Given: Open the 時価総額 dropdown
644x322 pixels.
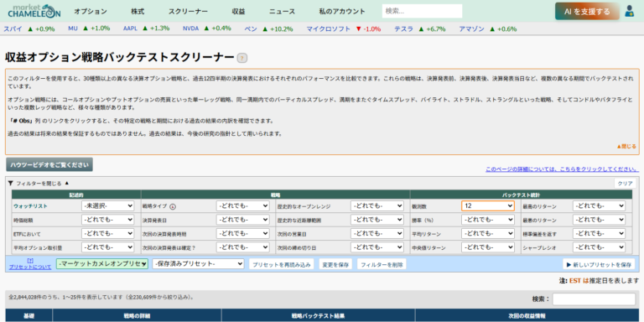Looking at the screenshot, I should 108,220.
